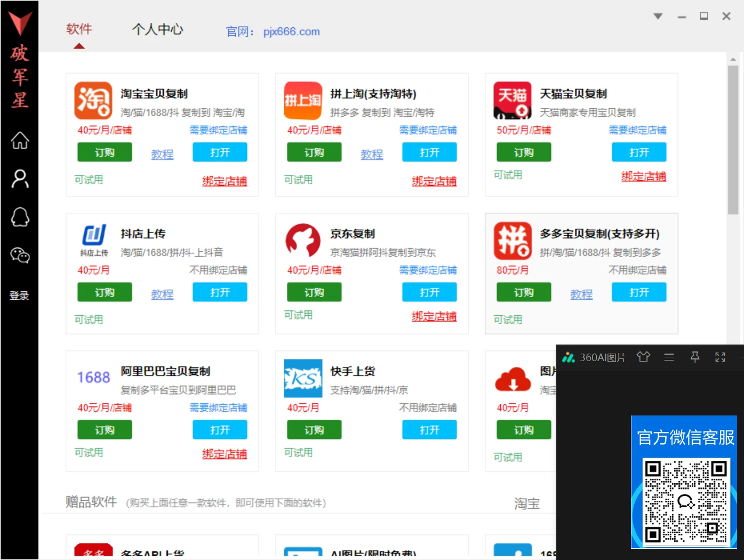The image size is (744, 560).
Task: Open the shirt skin icon in 360AI图片
Action: point(643,357)
